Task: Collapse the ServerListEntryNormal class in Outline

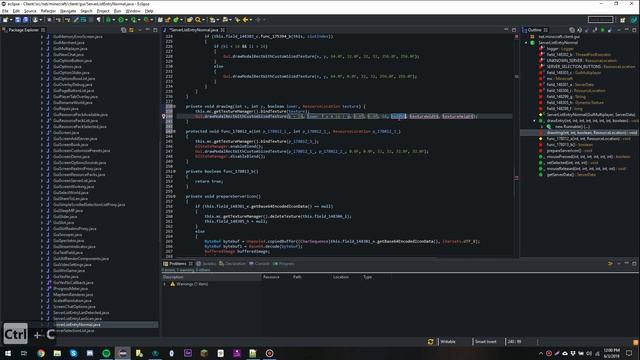Action: [526, 42]
